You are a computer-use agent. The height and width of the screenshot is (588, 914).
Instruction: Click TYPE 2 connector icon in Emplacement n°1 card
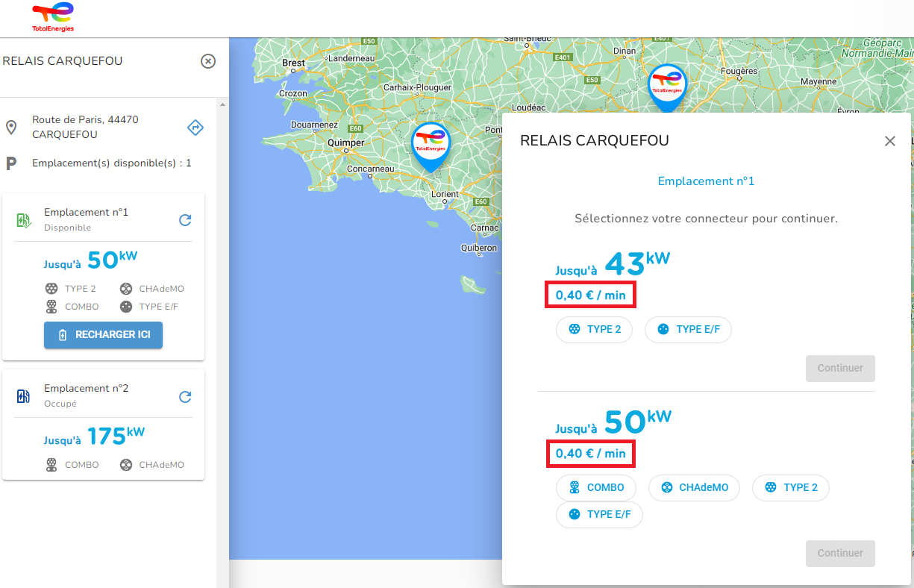(51, 289)
